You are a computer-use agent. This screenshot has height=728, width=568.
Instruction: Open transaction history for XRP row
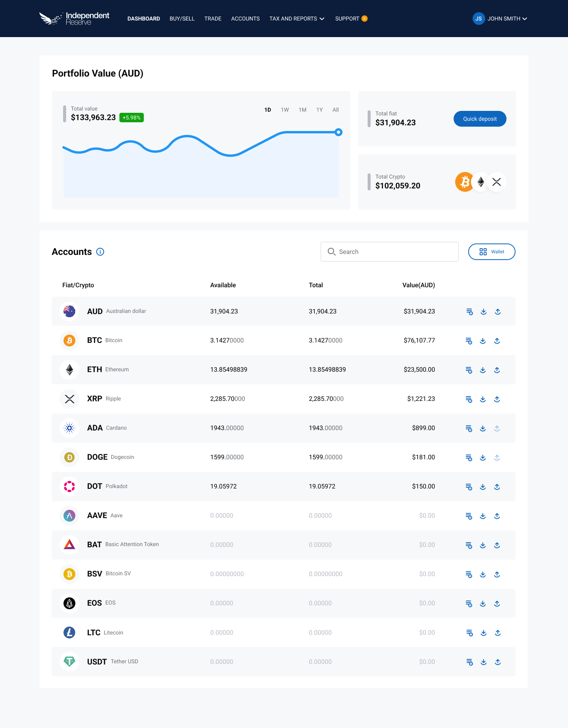(469, 399)
